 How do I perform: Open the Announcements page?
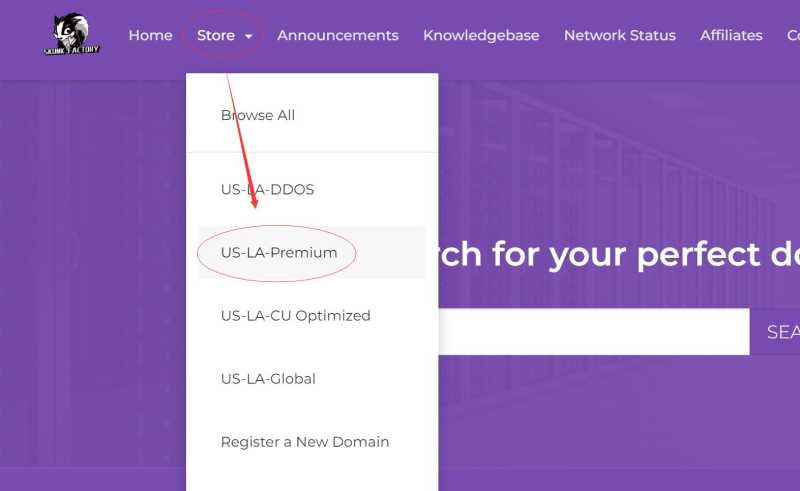pyautogui.click(x=338, y=35)
